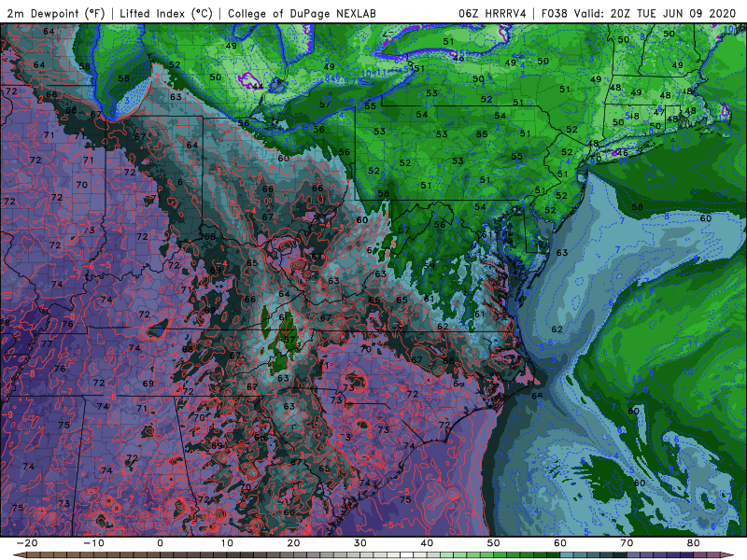Click the "Lifted Index (°C)" header label

click(x=166, y=13)
